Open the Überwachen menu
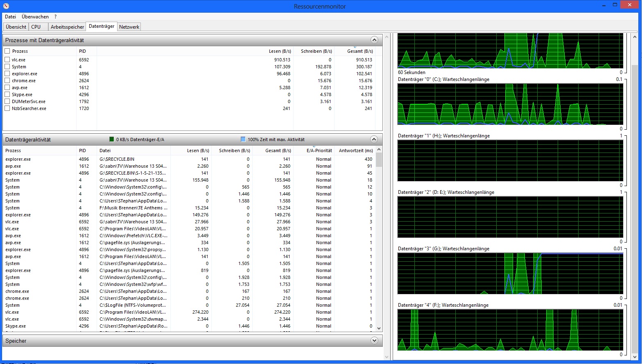 point(35,17)
